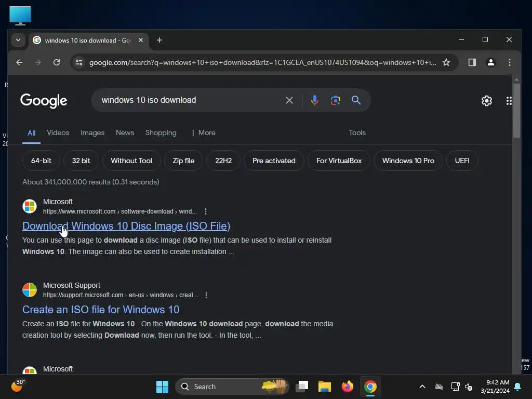The image size is (532, 399).
Task: Switch to Videos results
Action: (x=58, y=132)
